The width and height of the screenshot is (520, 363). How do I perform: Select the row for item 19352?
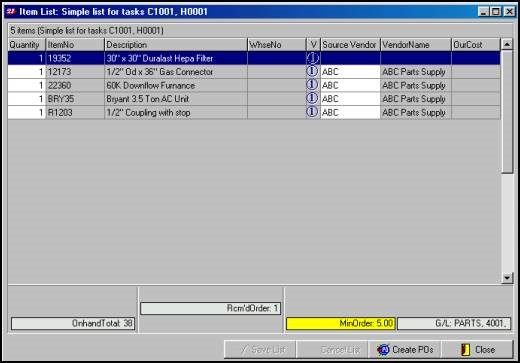254,58
